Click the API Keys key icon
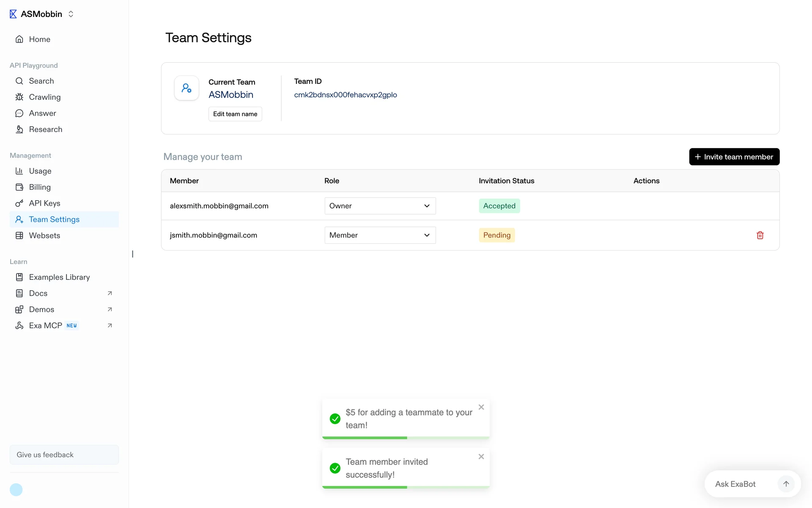 click(x=19, y=203)
